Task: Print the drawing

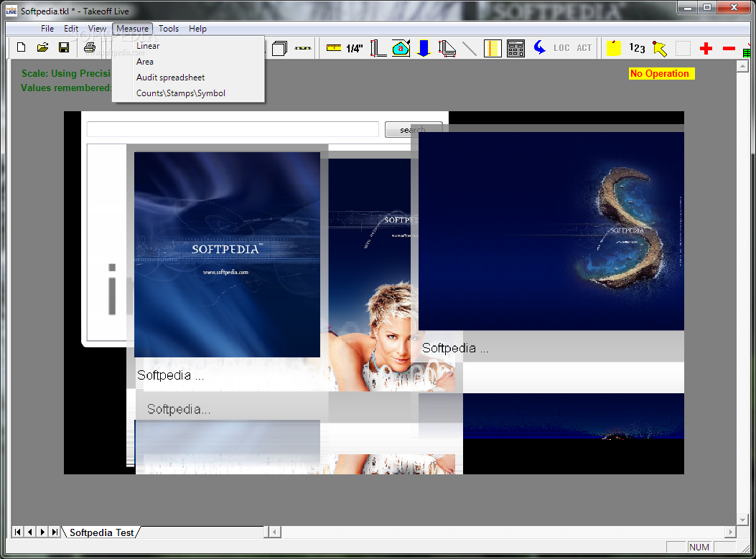Action: point(90,47)
